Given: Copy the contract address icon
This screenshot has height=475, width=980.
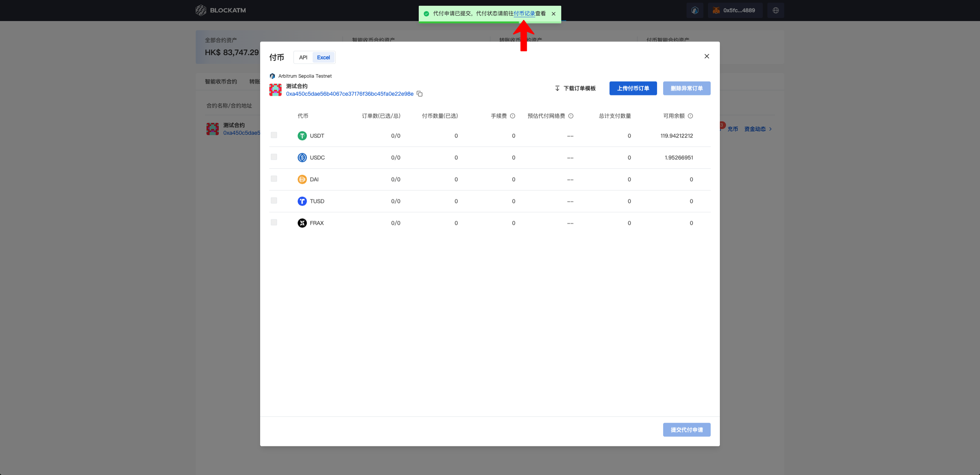Looking at the screenshot, I should pyautogui.click(x=420, y=94).
